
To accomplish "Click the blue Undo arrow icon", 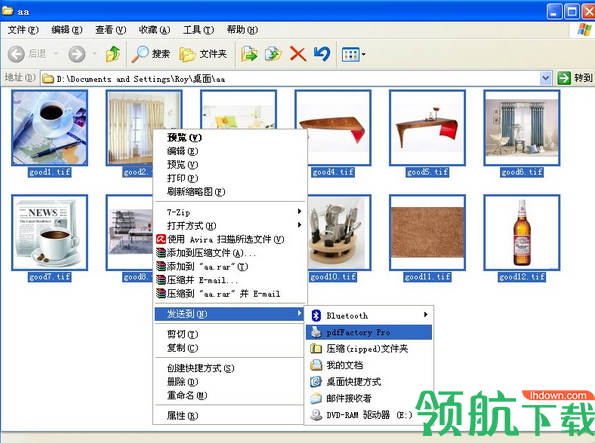I will (322, 54).
